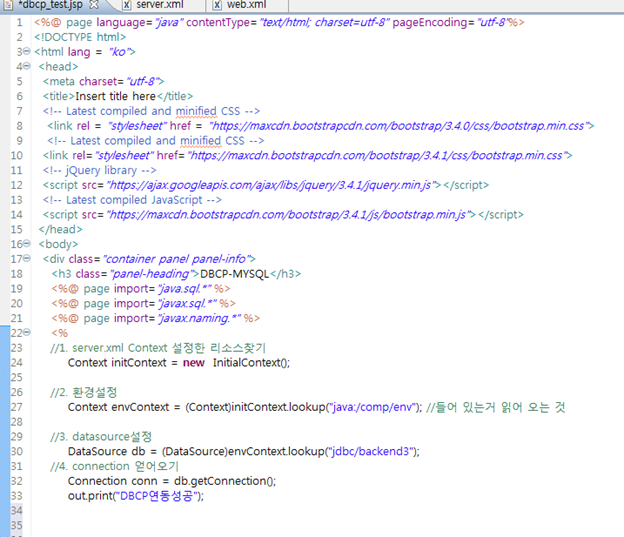Click the "jdbc/backend3" string
Screen dimensions: 624x537
pyautogui.click(x=371, y=451)
